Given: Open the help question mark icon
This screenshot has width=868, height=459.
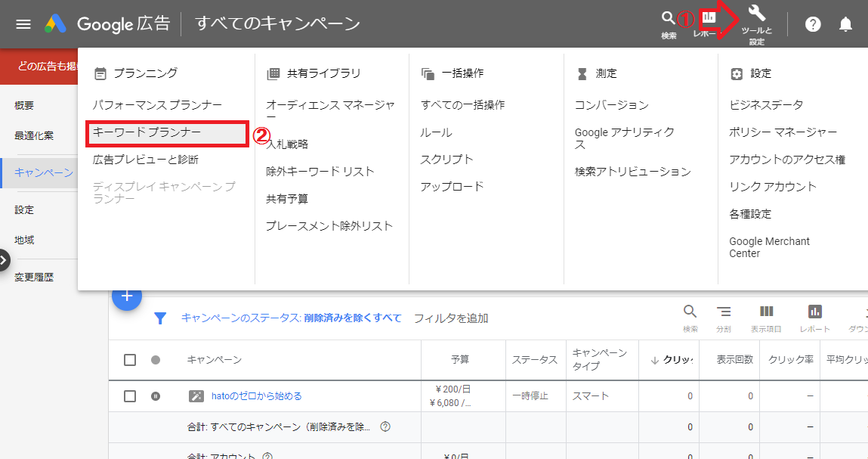Looking at the screenshot, I should point(813,24).
